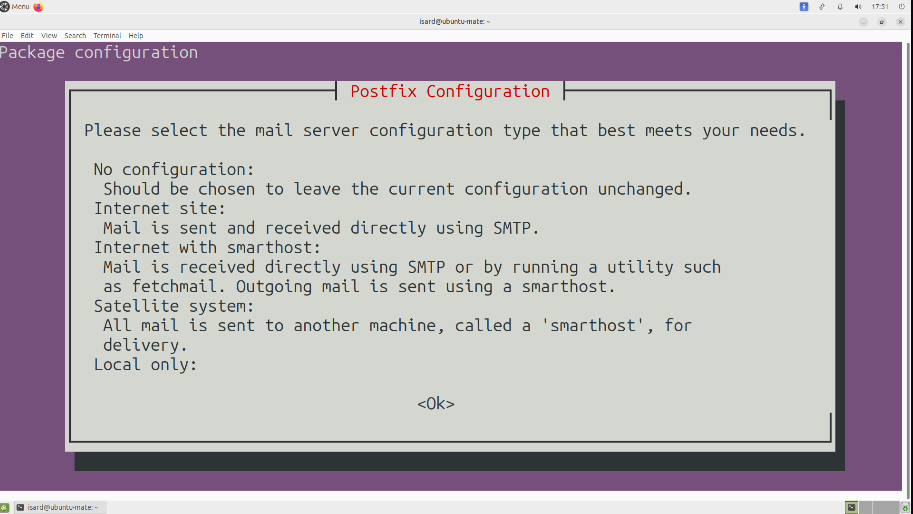Click the network connection tray icon
Viewport: 913px width, 514px height.
tap(822, 6)
